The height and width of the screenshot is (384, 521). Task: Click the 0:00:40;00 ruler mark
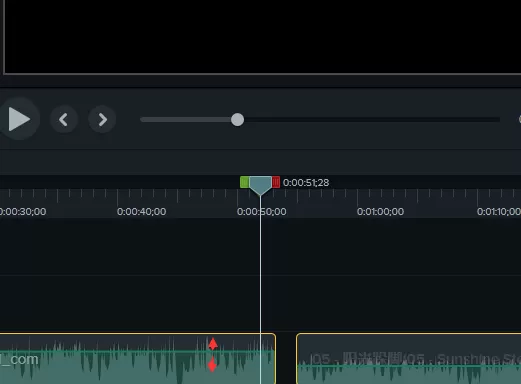point(141,212)
